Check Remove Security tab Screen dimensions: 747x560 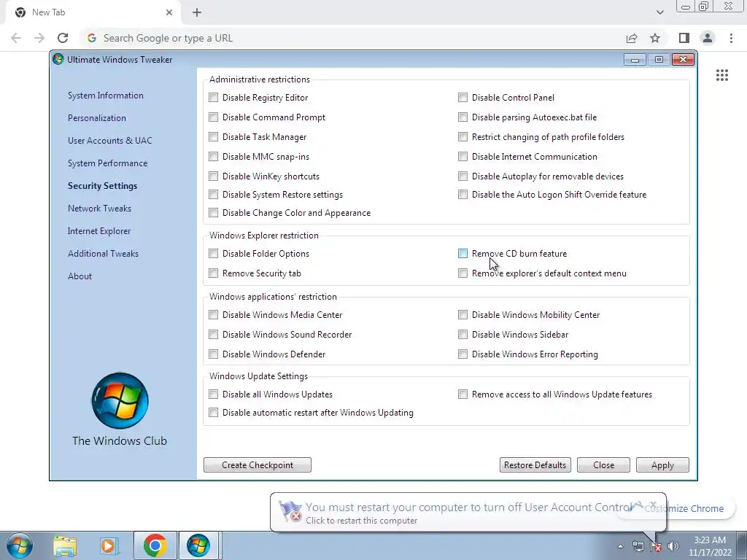coord(214,273)
